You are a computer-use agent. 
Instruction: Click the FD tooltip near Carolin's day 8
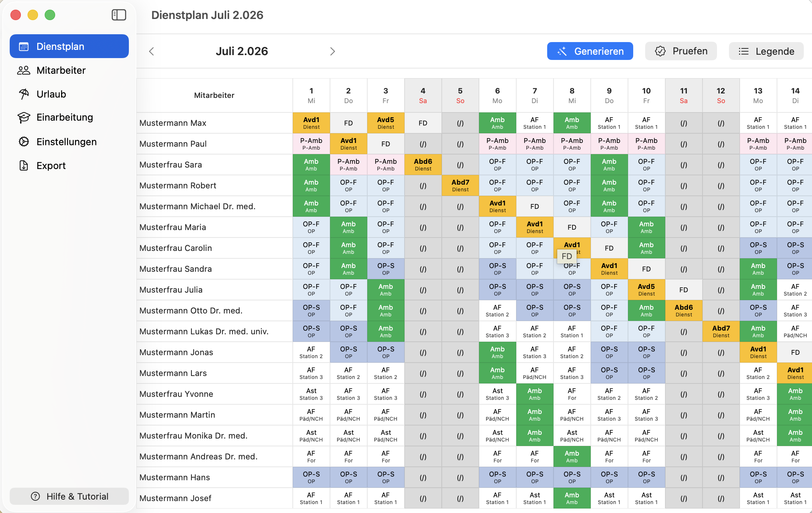567,256
